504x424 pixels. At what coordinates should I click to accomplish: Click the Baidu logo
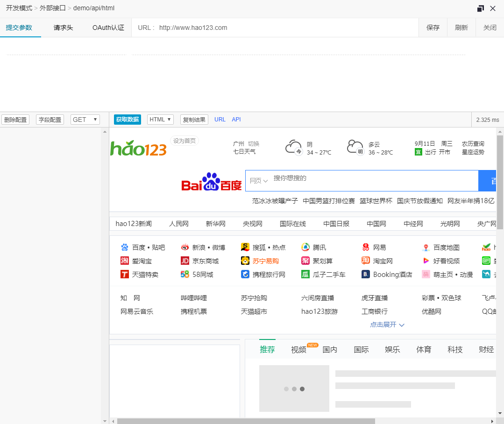click(x=212, y=182)
